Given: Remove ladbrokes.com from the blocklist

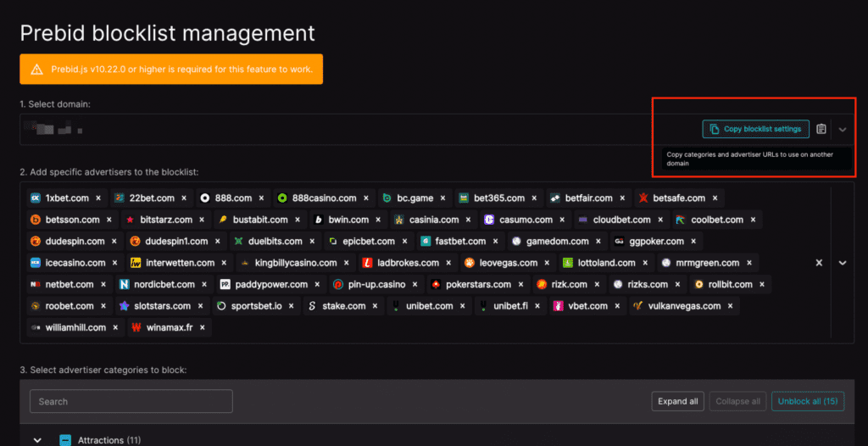Looking at the screenshot, I should tap(448, 263).
